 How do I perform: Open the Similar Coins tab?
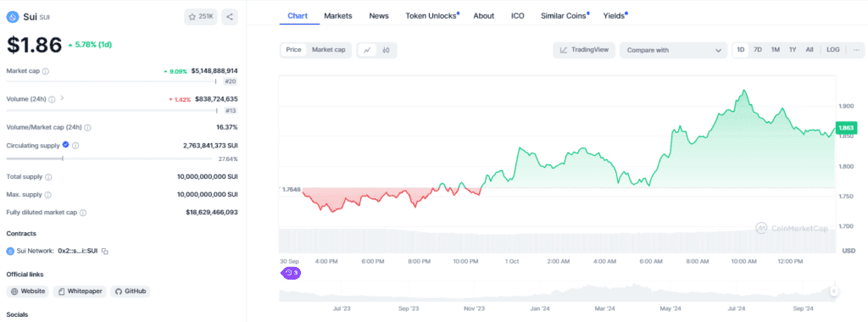tap(564, 15)
